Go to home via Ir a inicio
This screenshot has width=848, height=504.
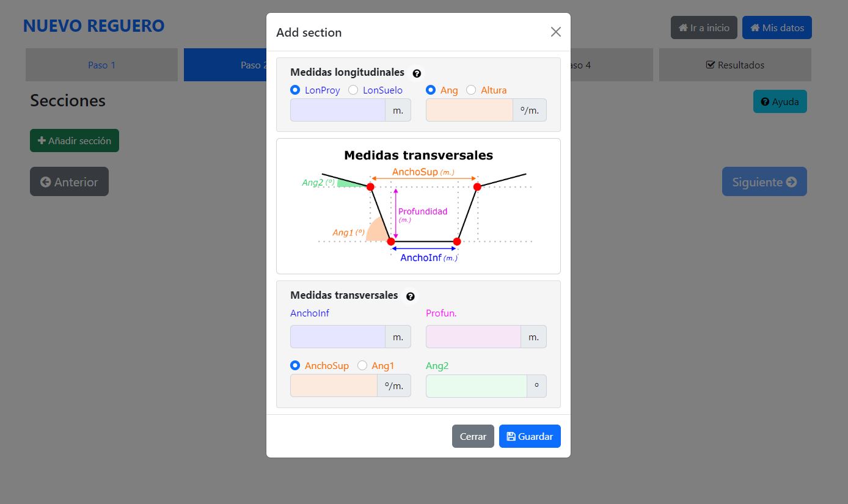pyautogui.click(x=704, y=27)
